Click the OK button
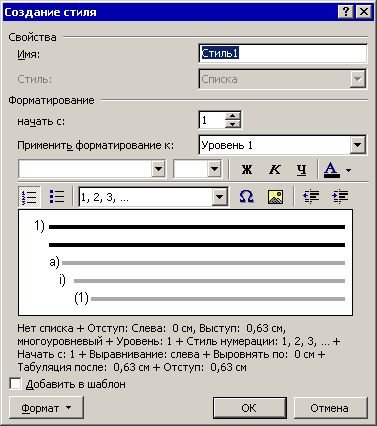The width and height of the screenshot is (377, 426). coord(250,408)
